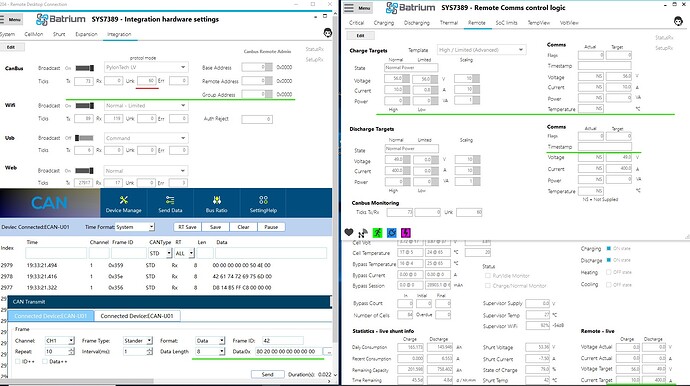The width and height of the screenshot is (690, 386).
Task: Check the Data++ checkbox
Action: pyautogui.click(x=45, y=361)
